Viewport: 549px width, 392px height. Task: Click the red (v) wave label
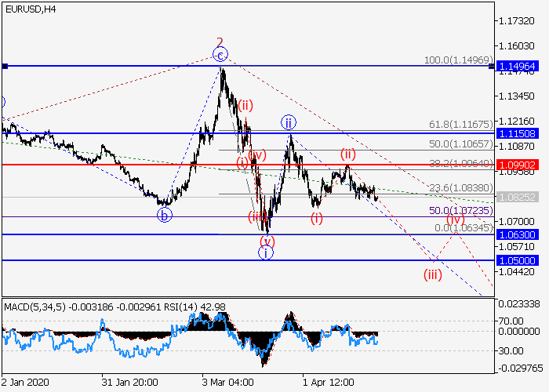pyautogui.click(x=267, y=241)
